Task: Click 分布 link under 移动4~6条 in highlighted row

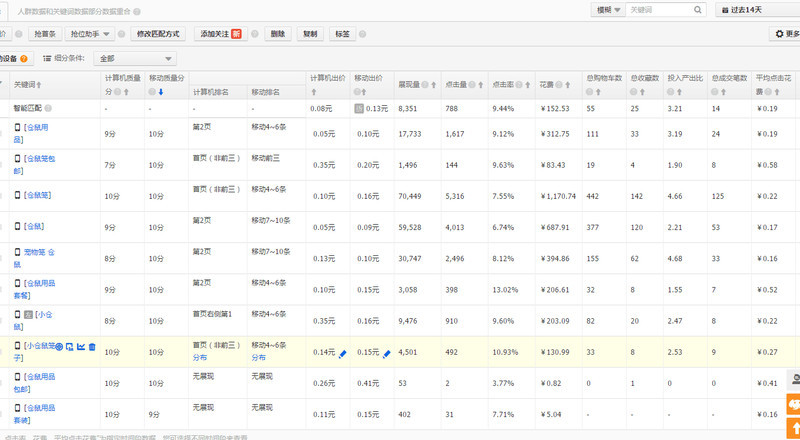Action: pos(259,357)
